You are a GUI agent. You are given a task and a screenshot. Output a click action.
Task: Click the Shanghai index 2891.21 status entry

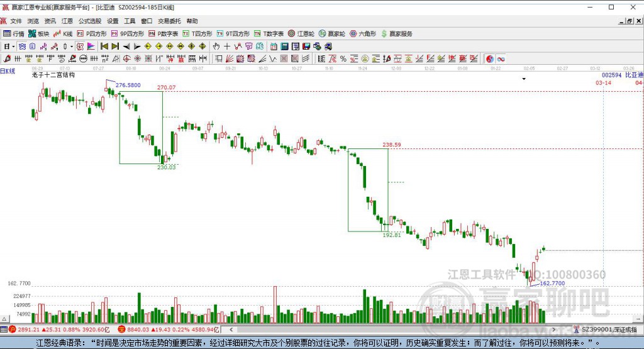tap(60, 330)
